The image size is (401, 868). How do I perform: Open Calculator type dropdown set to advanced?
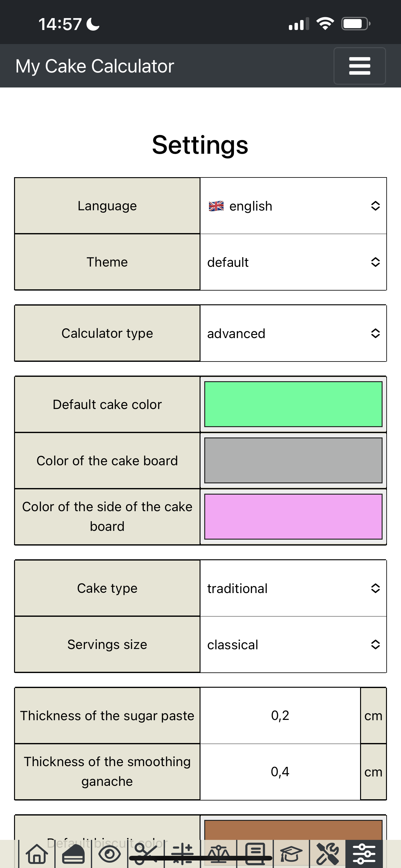tap(293, 333)
